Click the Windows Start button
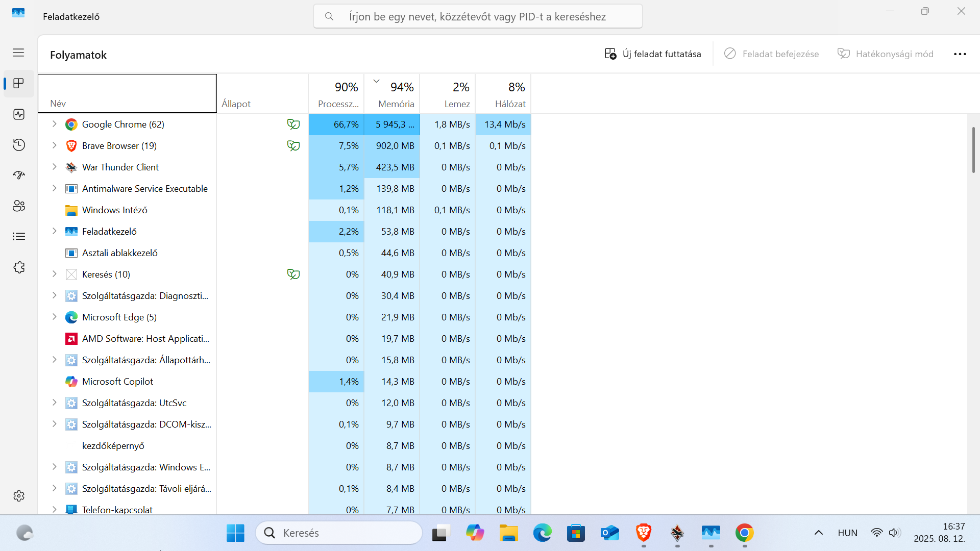 click(x=235, y=533)
